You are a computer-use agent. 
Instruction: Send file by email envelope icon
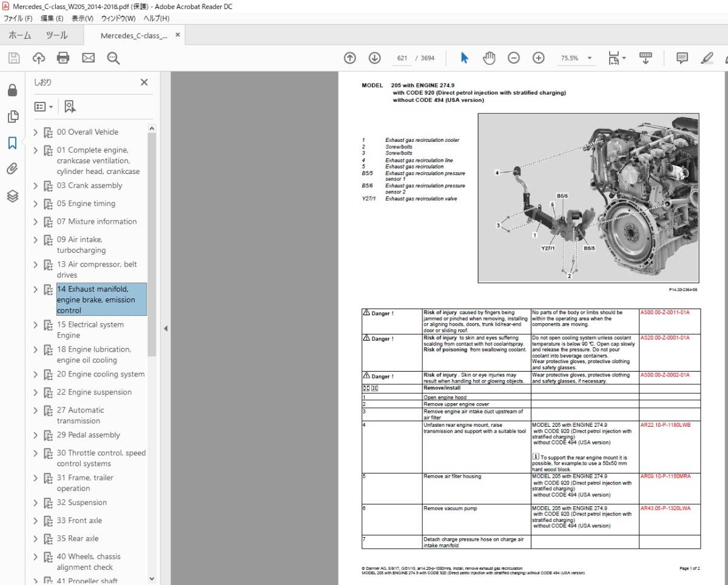click(89, 58)
